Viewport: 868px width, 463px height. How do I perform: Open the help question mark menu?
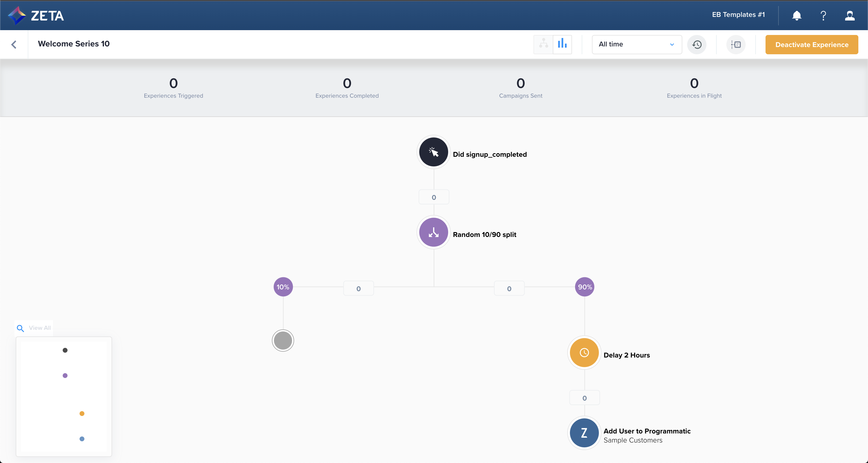pyautogui.click(x=823, y=15)
